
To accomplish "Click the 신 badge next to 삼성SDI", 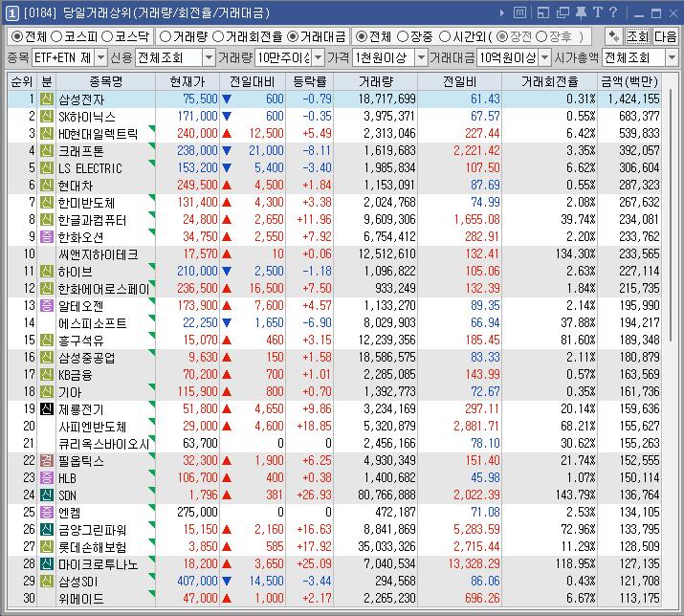I will [x=47, y=582].
